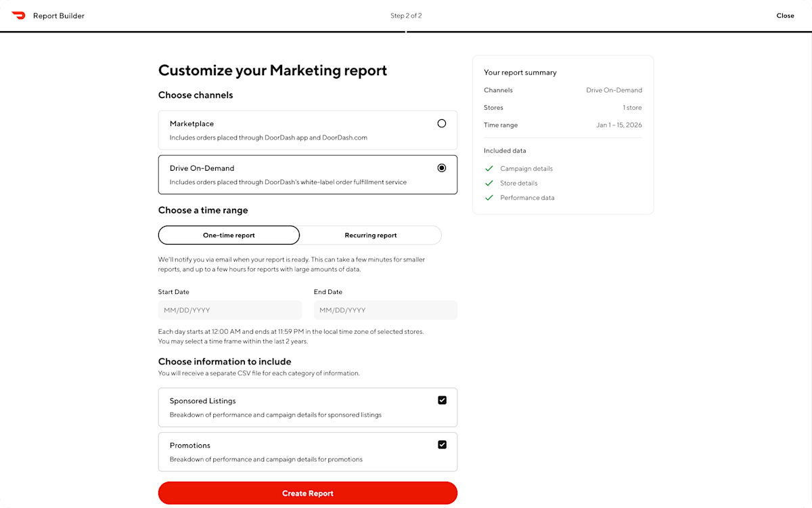This screenshot has height=508, width=812.
Task: Click the Performance data checkmark icon
Action: coord(489,198)
